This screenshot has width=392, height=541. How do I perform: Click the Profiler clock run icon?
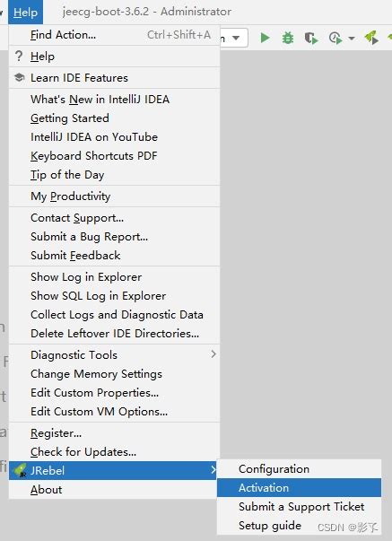tap(335, 38)
